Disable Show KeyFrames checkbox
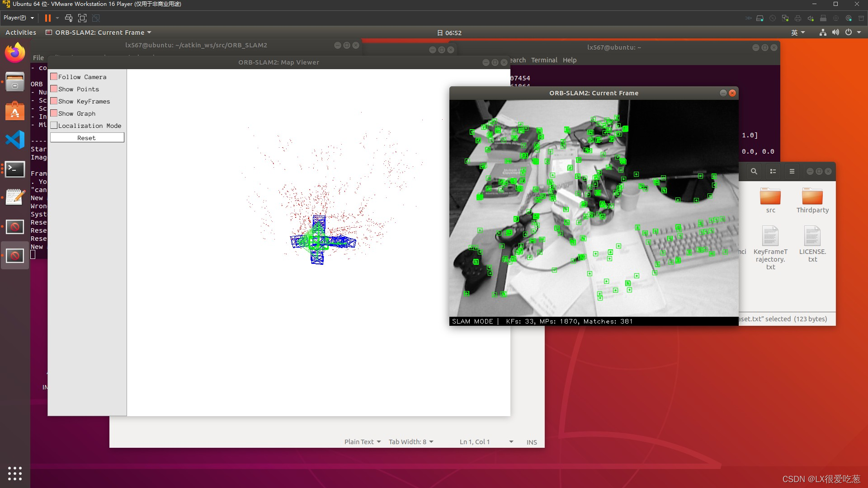Viewport: 868px width, 488px height. pyautogui.click(x=54, y=101)
